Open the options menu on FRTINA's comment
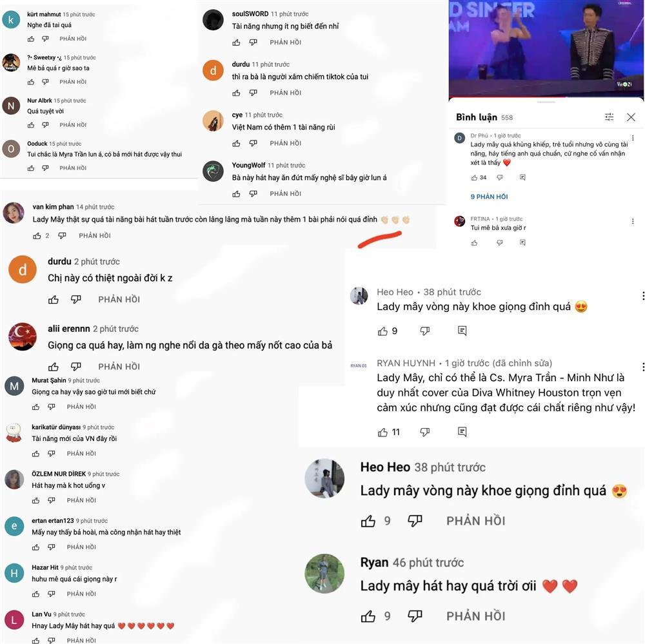Image resolution: width=645 pixels, height=644 pixels. click(633, 221)
